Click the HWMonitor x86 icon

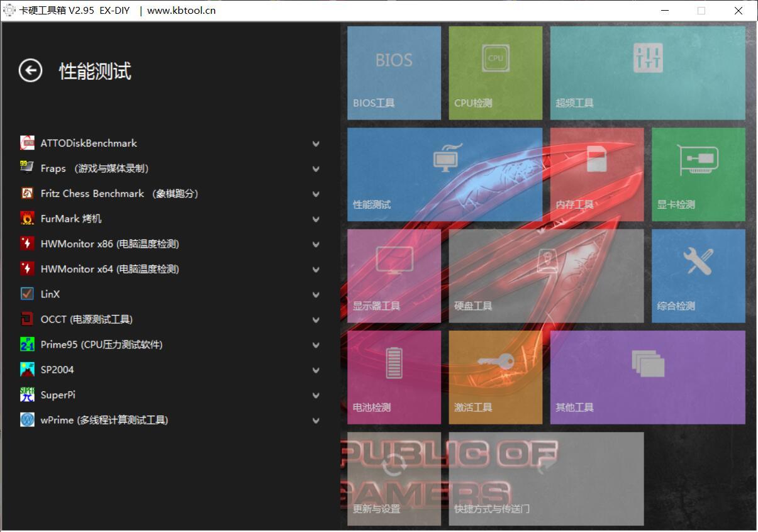coord(27,243)
